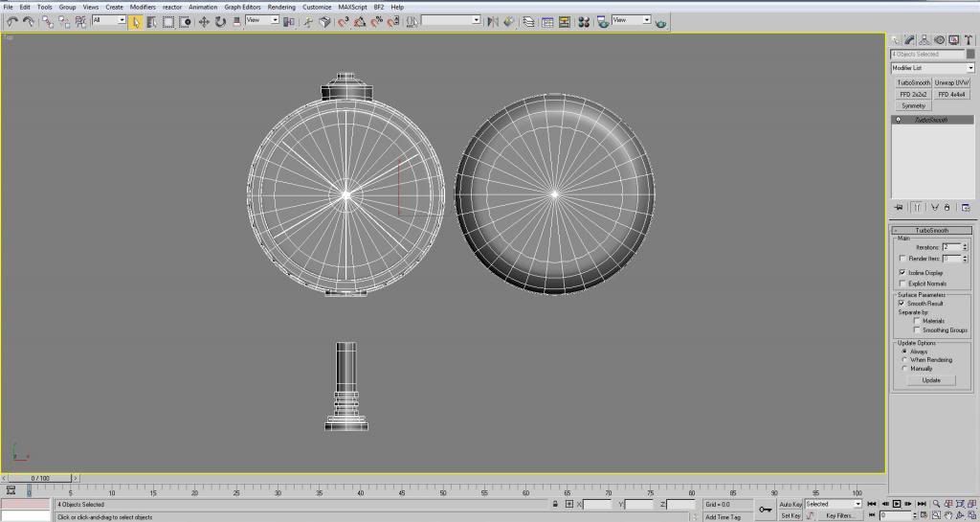Open the Graph Editors menu
980x522 pixels.
coord(243,7)
